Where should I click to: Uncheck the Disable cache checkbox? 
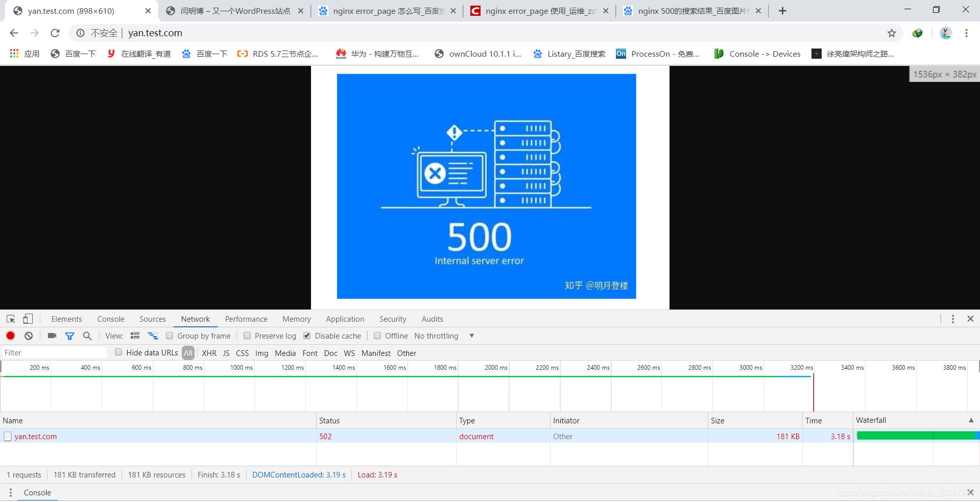click(307, 336)
